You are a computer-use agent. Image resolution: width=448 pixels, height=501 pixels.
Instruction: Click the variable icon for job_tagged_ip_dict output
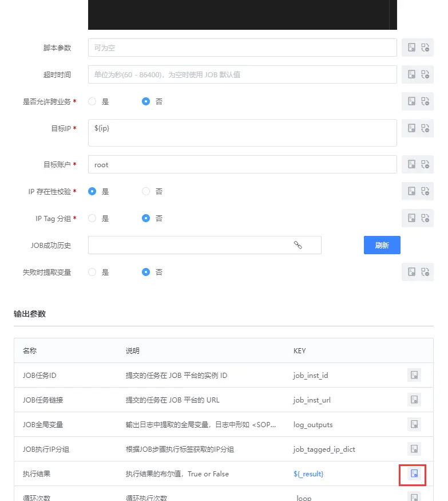(x=414, y=449)
